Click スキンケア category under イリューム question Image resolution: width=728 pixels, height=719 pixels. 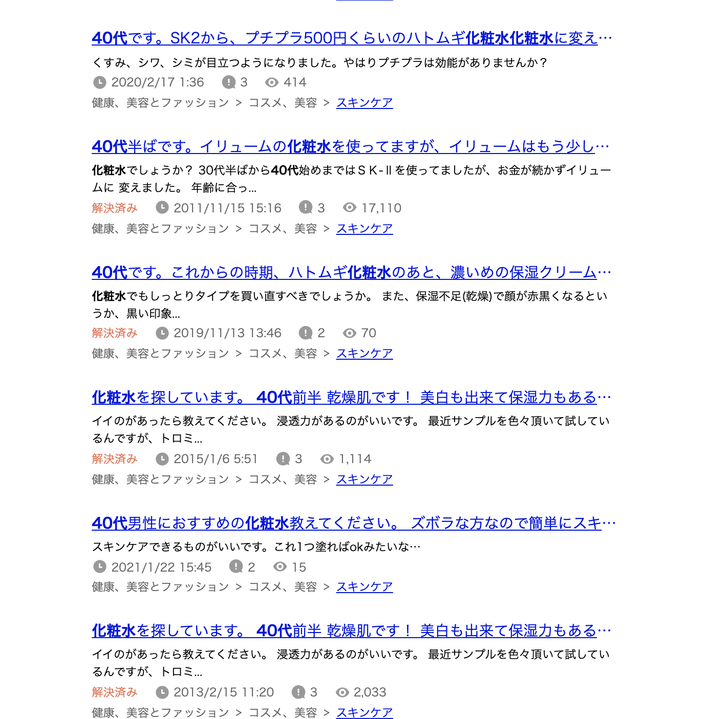(365, 229)
